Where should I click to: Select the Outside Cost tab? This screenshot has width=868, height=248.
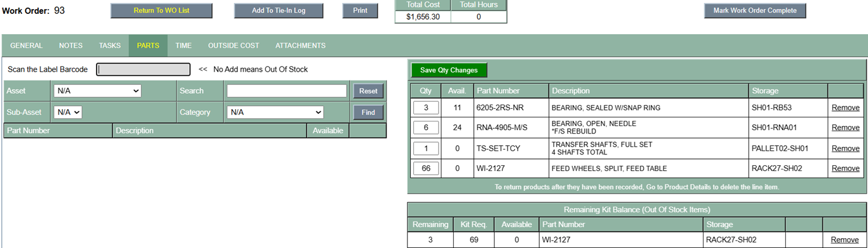pos(233,46)
